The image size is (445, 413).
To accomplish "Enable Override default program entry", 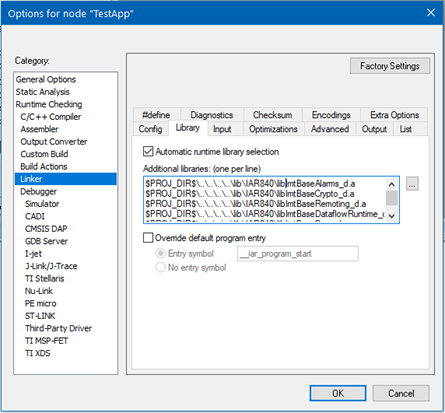I will click(148, 238).
